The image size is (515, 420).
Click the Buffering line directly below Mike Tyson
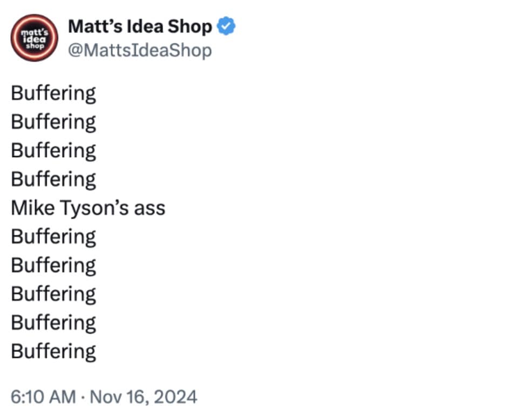pyautogui.click(x=53, y=236)
